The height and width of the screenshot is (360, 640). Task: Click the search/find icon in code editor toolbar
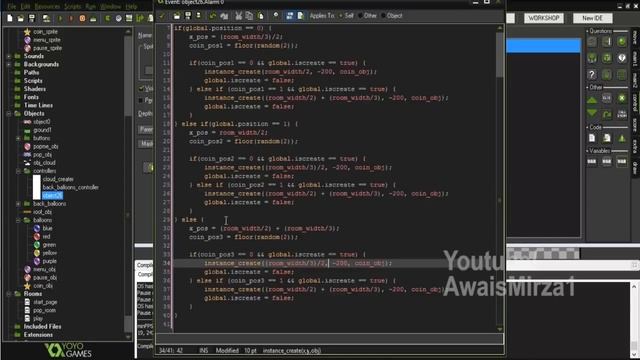276,16
